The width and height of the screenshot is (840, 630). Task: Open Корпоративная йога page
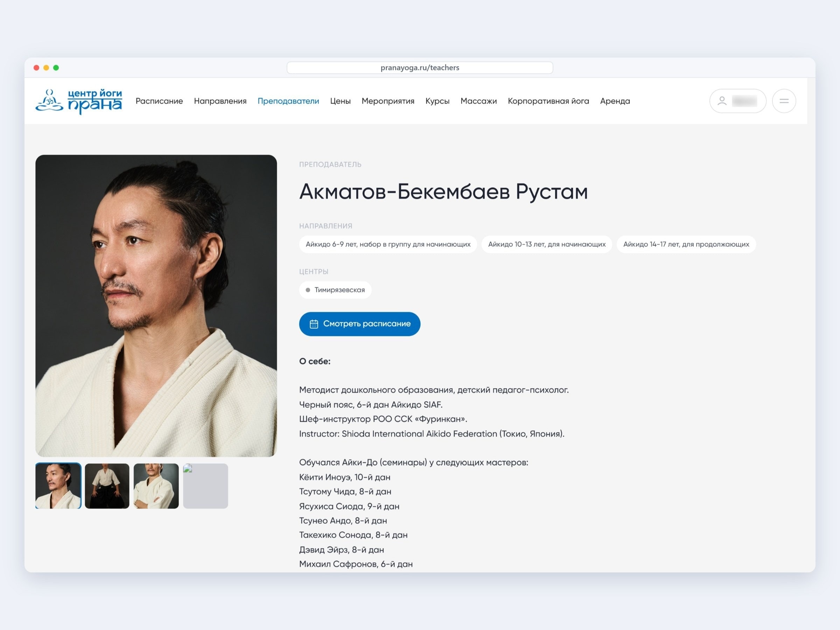click(548, 101)
